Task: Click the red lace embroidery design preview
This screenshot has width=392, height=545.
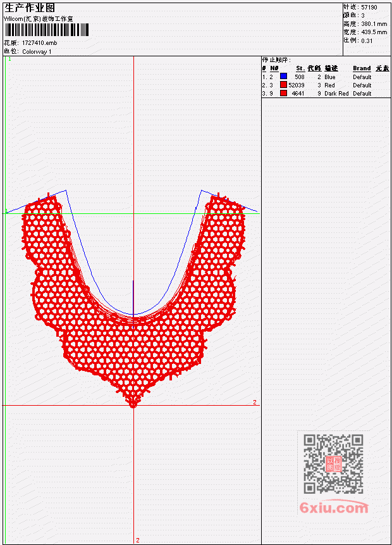Action: tap(133, 299)
